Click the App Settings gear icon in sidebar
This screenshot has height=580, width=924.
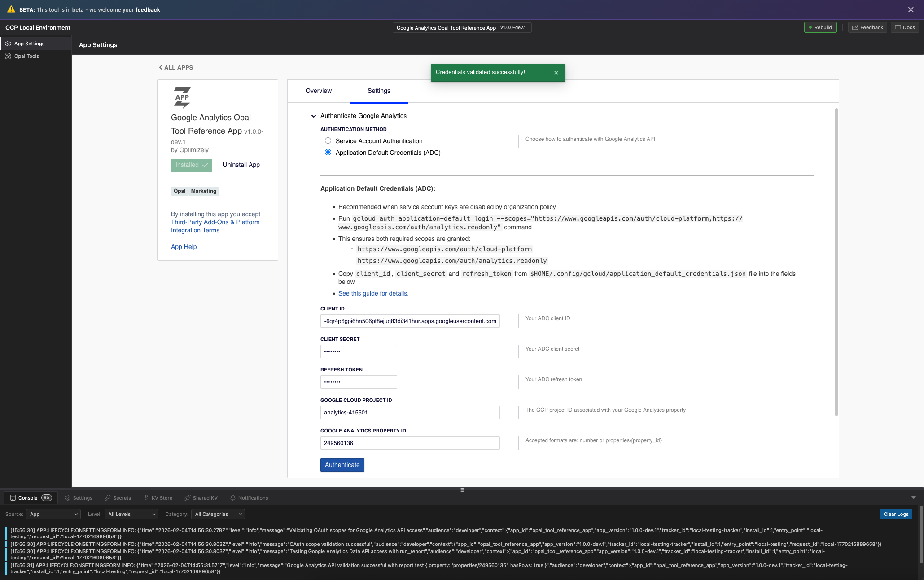(8, 44)
